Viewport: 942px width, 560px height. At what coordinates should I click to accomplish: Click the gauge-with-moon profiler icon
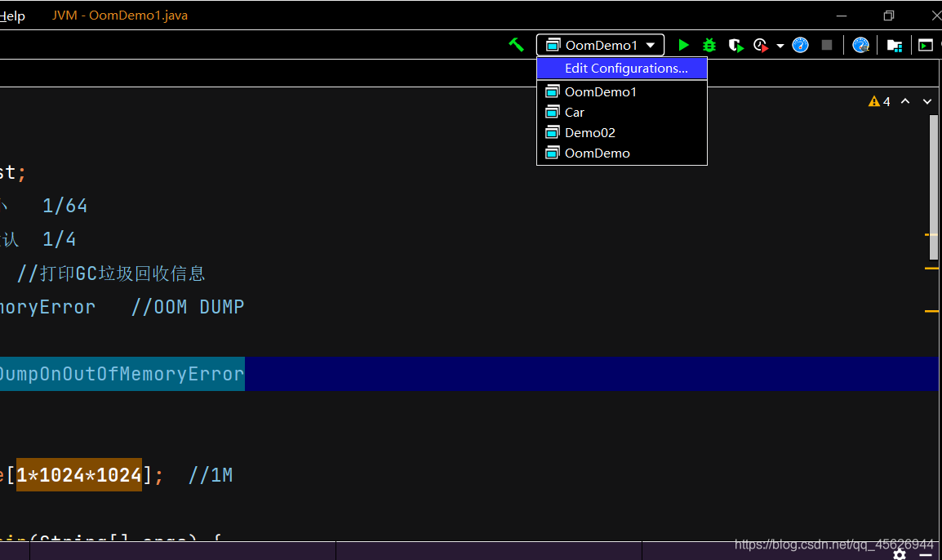pos(861,45)
